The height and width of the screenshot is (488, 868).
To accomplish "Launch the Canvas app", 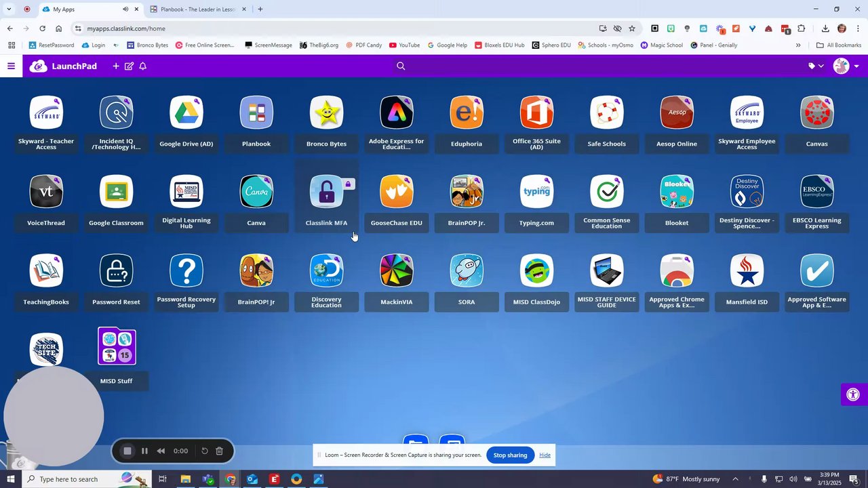I will click(x=817, y=113).
